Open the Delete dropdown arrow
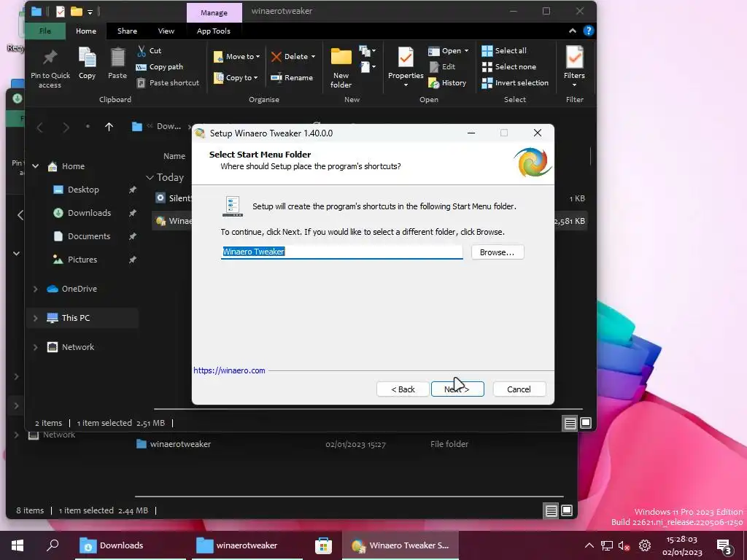 pos(314,57)
